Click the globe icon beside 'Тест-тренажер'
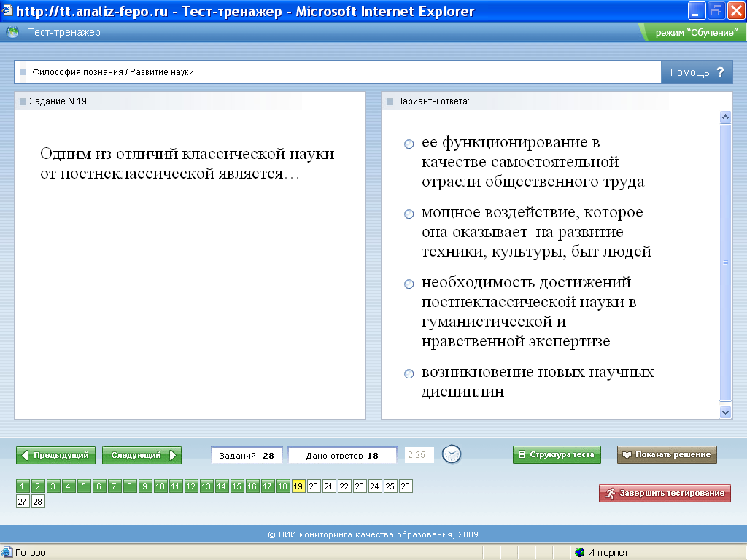 13,32
